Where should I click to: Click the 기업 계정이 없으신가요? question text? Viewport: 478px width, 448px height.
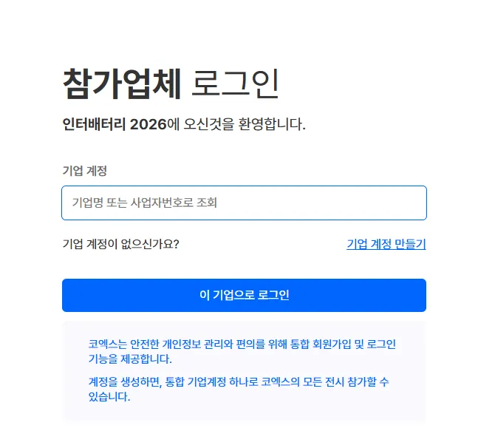120,244
